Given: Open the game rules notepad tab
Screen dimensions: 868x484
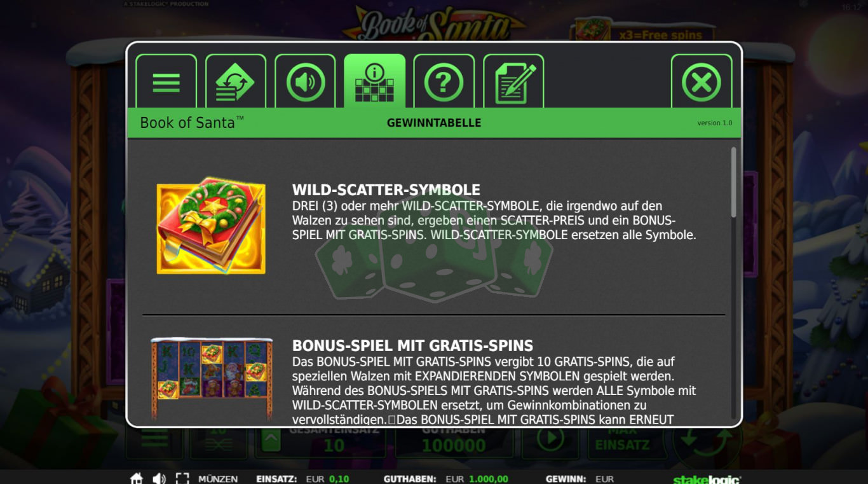Looking at the screenshot, I should pos(513,81).
